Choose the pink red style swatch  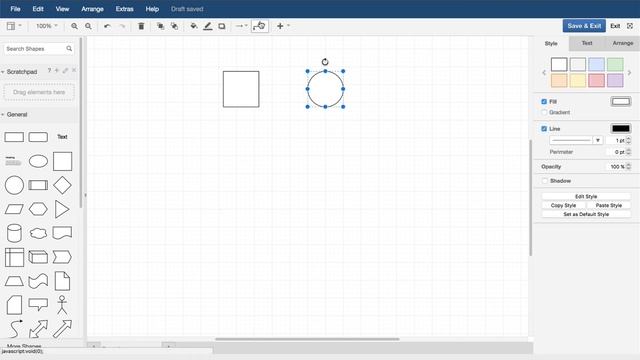(x=596, y=80)
